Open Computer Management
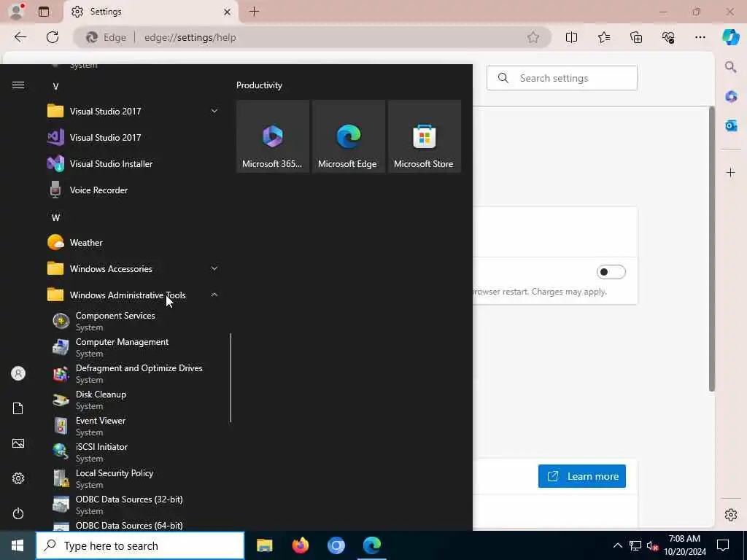Screen dimensions: 747x560 coord(133,348)
